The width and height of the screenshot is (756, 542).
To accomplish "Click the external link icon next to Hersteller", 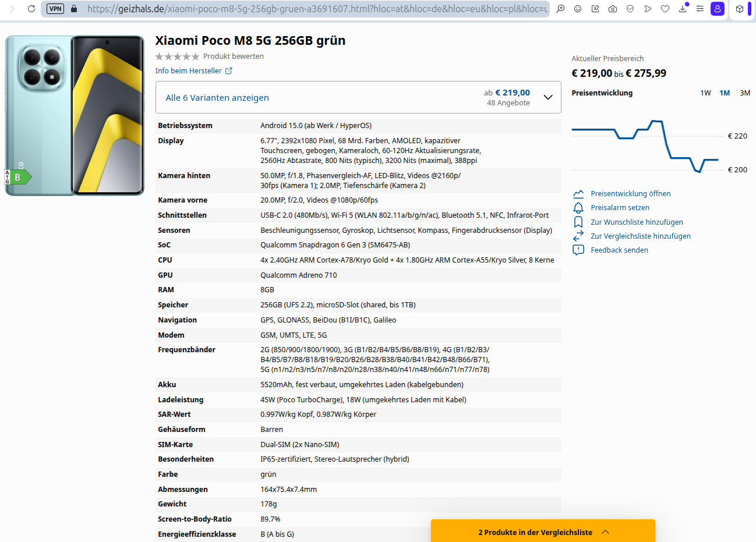I will click(x=229, y=71).
